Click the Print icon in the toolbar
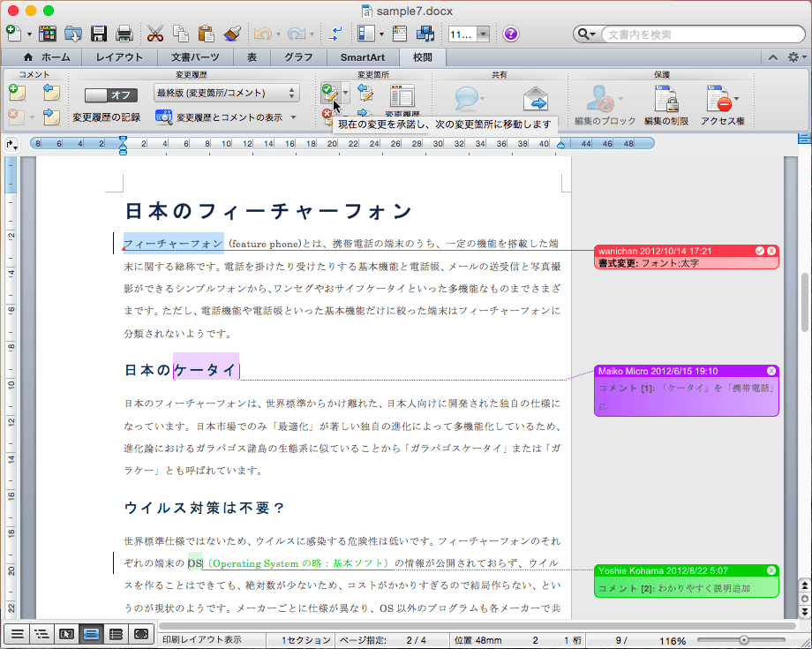 coord(124,34)
